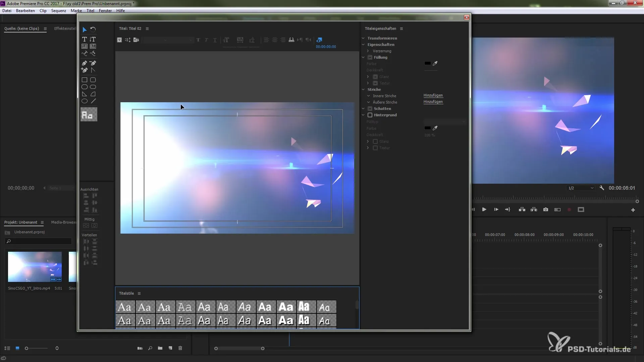
Task: Click Export Frame camera icon
Action: click(x=546, y=209)
